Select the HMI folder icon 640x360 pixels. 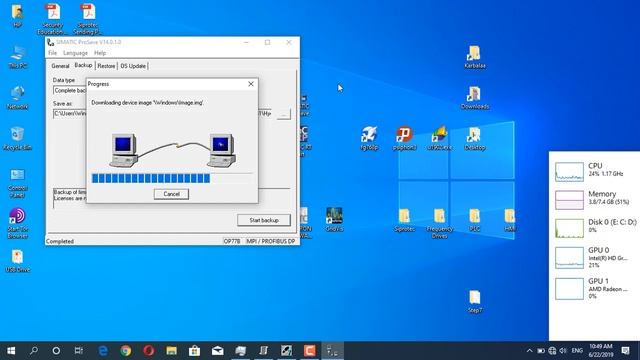(x=509, y=220)
